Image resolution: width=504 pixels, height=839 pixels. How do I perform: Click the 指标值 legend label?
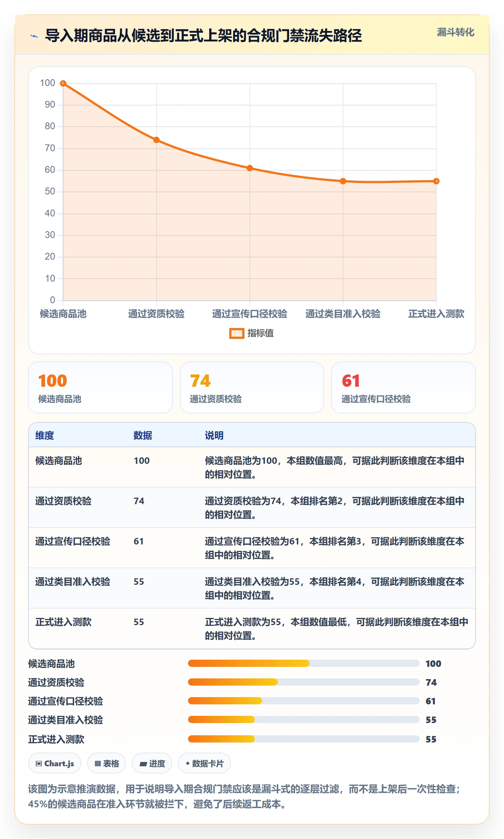(260, 333)
